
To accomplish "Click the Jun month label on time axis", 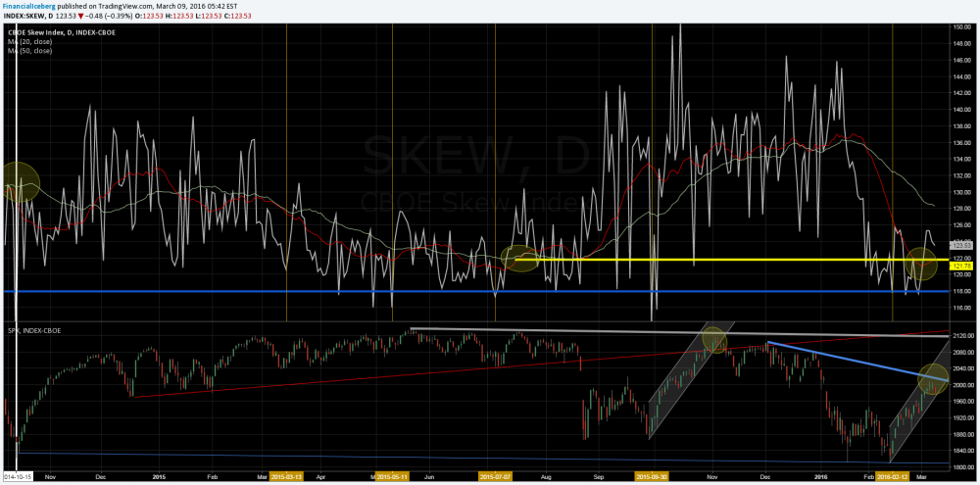I will (429, 476).
